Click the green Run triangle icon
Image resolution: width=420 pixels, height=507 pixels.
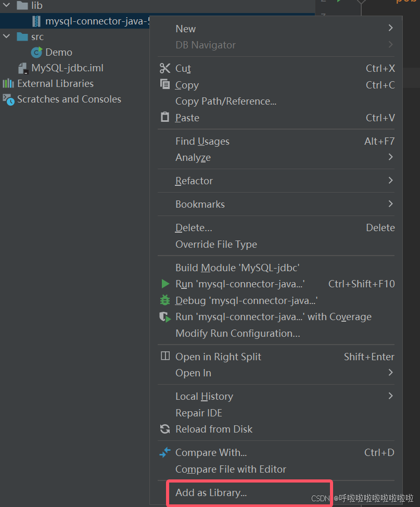click(x=165, y=284)
